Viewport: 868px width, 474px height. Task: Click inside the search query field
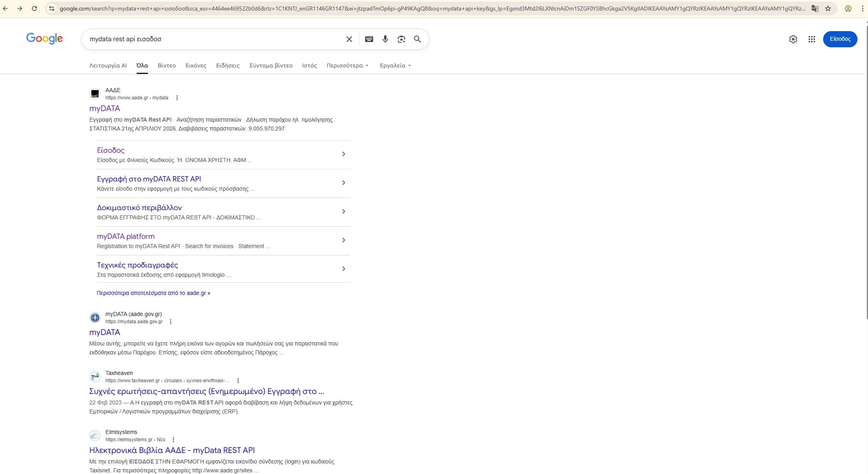(214, 39)
